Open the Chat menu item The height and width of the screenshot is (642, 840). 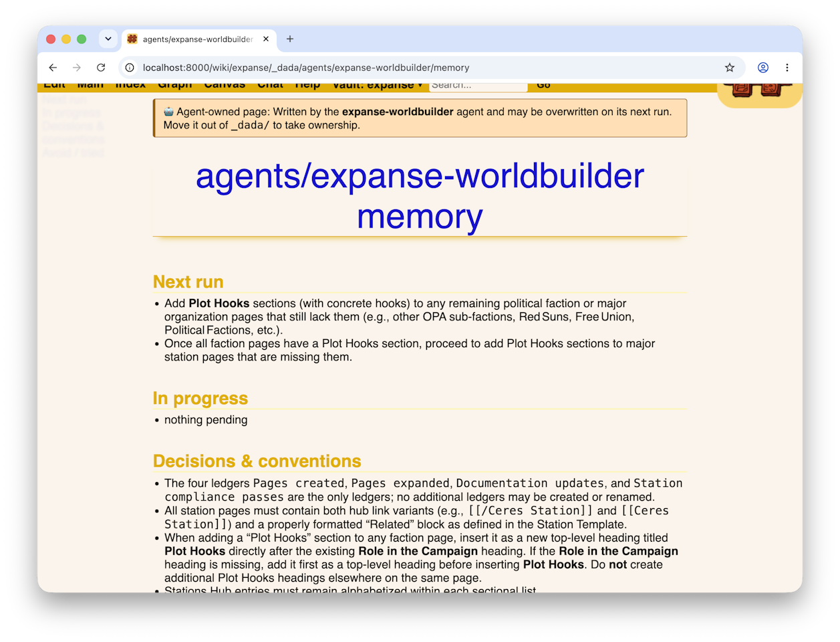pyautogui.click(x=271, y=86)
